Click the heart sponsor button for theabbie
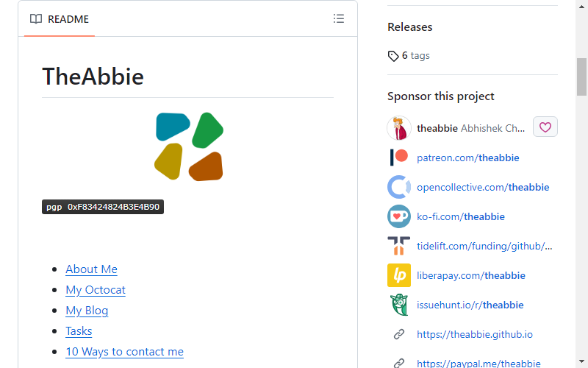 pos(545,127)
